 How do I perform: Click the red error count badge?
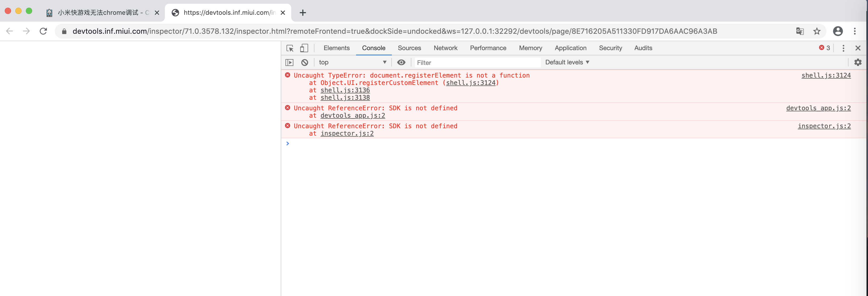click(824, 48)
